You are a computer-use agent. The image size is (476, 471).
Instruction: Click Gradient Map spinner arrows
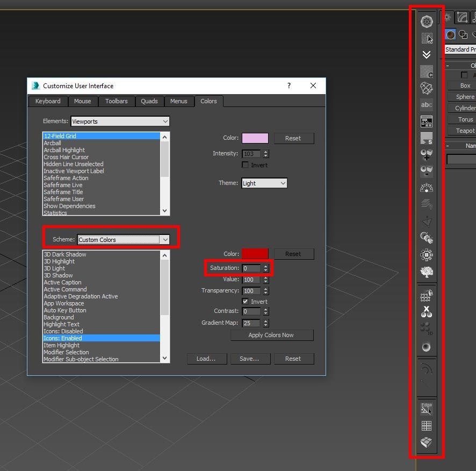coord(265,323)
